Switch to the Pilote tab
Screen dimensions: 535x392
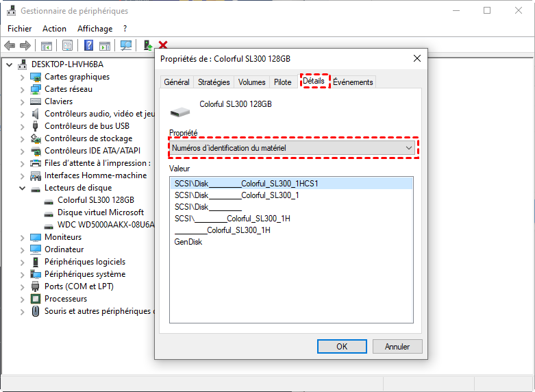tap(282, 82)
